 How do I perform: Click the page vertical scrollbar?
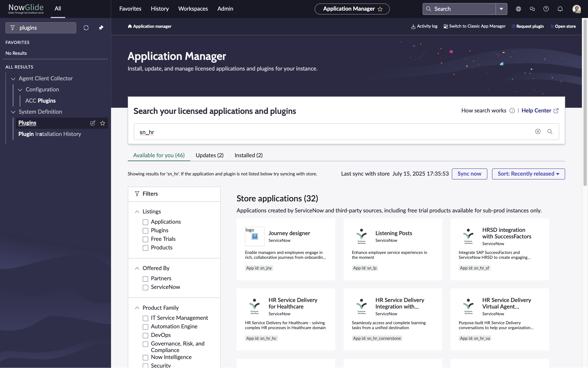585,102
